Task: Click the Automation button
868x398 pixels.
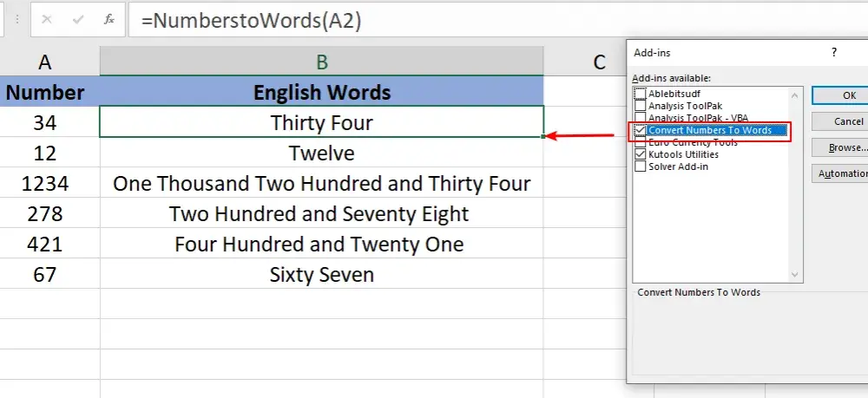Action: 841,173
